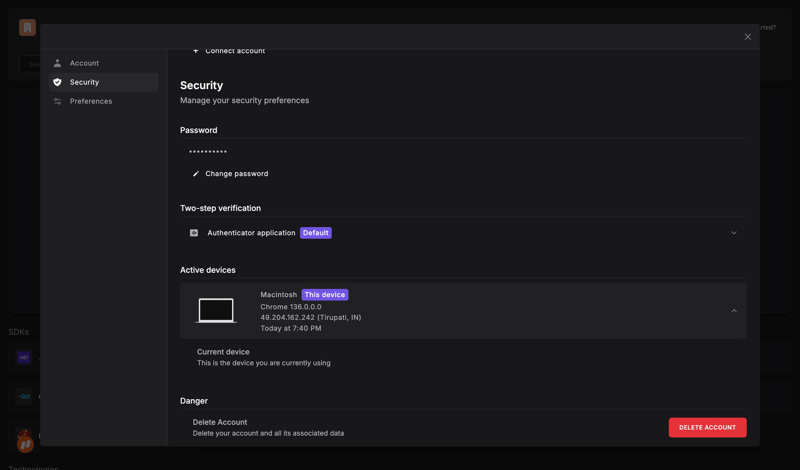The width and height of the screenshot is (800, 470).
Task: Click the This device badge
Action: [x=325, y=294]
